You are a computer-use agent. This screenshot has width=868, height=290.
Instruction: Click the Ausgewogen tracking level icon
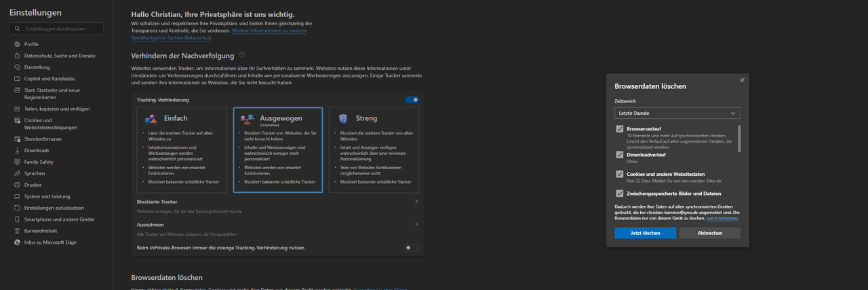248,119
